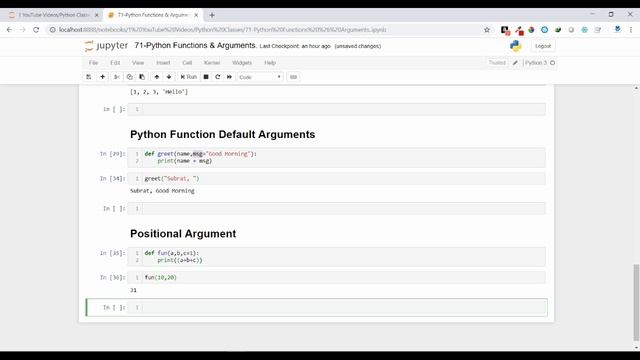
Task: Open the command palette keyboard icon
Action: click(x=293, y=77)
